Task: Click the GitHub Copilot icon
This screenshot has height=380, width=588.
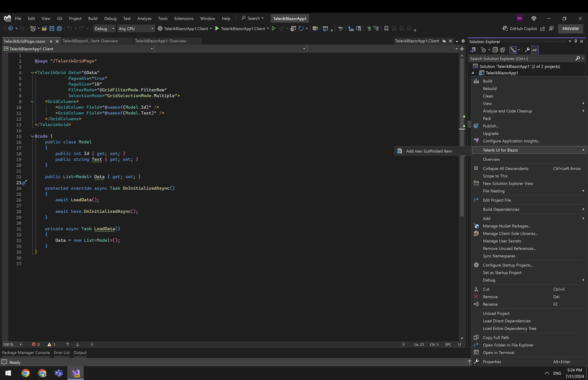Action: coord(505,29)
